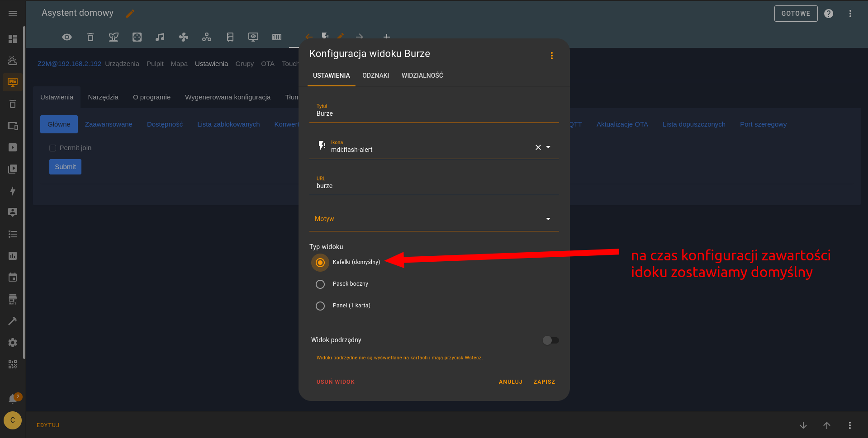Open the notifications bell with badge

click(x=13, y=399)
